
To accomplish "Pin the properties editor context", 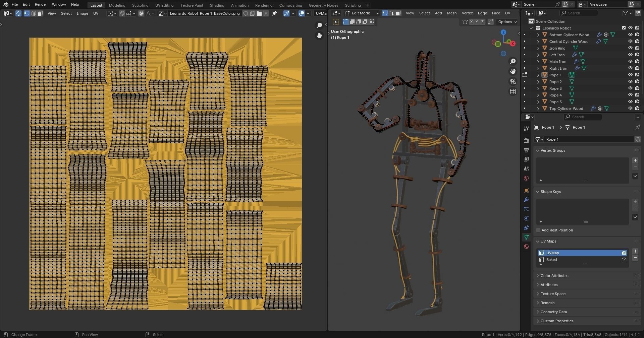I will point(638,127).
